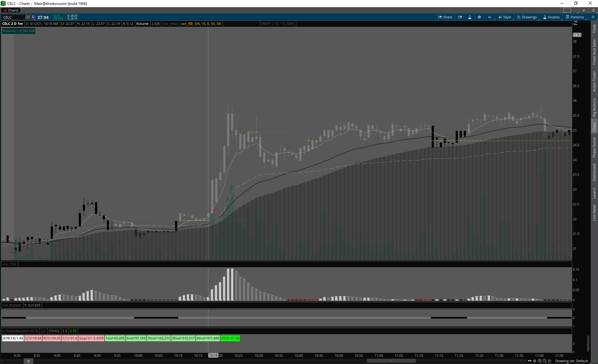Click the Drawing set: Default selector

tap(572, 361)
